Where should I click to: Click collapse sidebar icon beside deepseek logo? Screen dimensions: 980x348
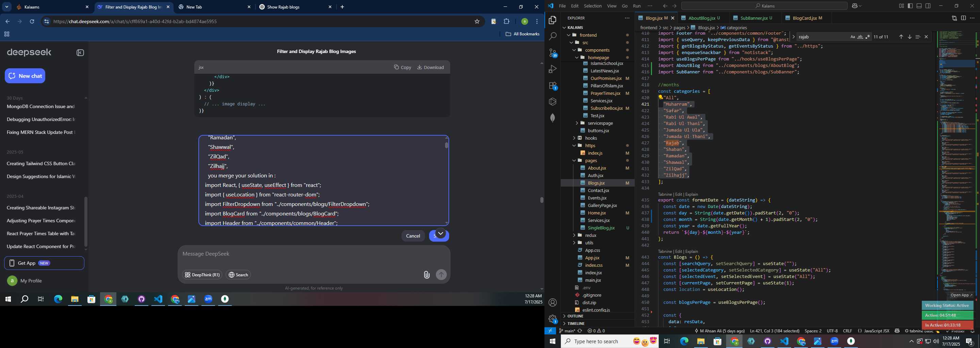coord(80,53)
